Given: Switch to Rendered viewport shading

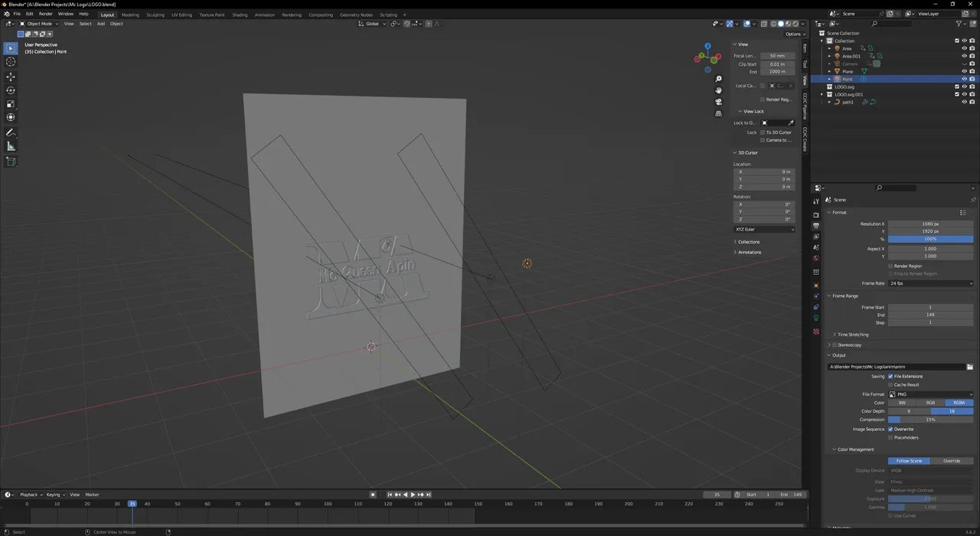Looking at the screenshot, I should click(x=796, y=24).
